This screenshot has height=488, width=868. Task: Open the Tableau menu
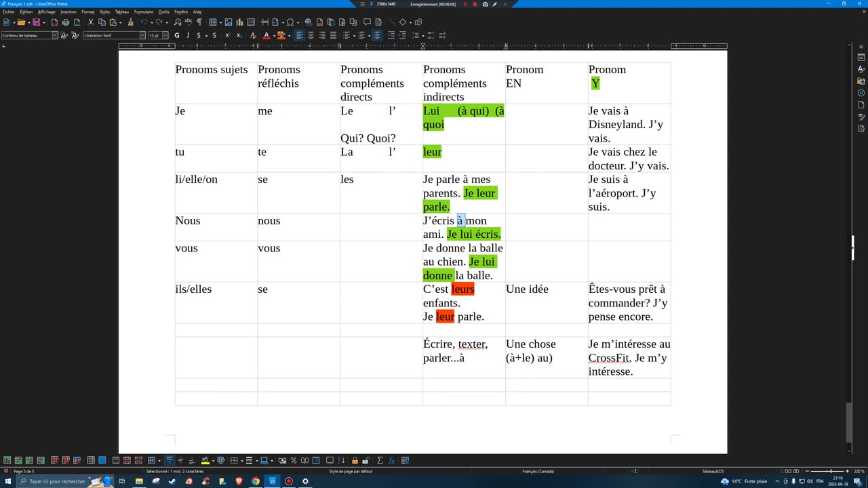point(122,12)
